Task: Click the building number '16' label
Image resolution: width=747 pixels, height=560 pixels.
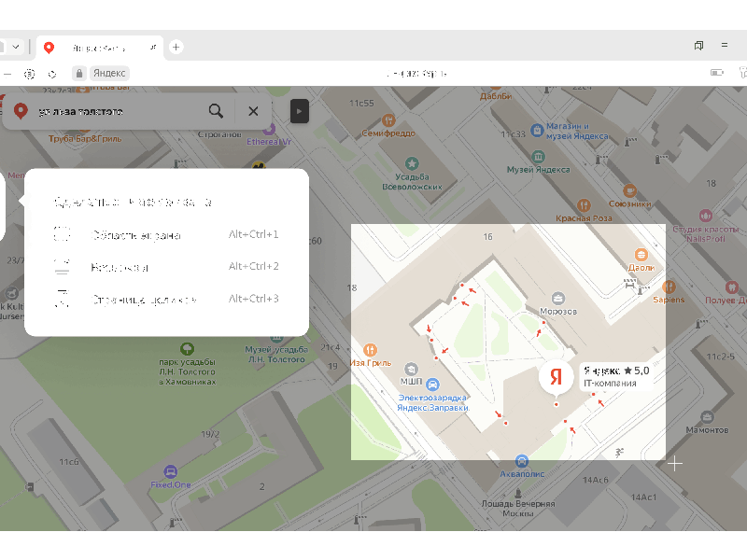Action: (487, 237)
